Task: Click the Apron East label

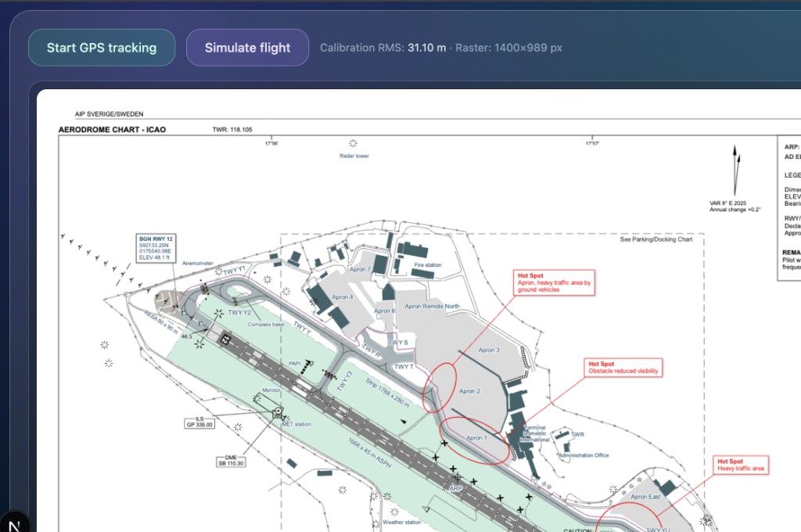Action: click(x=645, y=496)
